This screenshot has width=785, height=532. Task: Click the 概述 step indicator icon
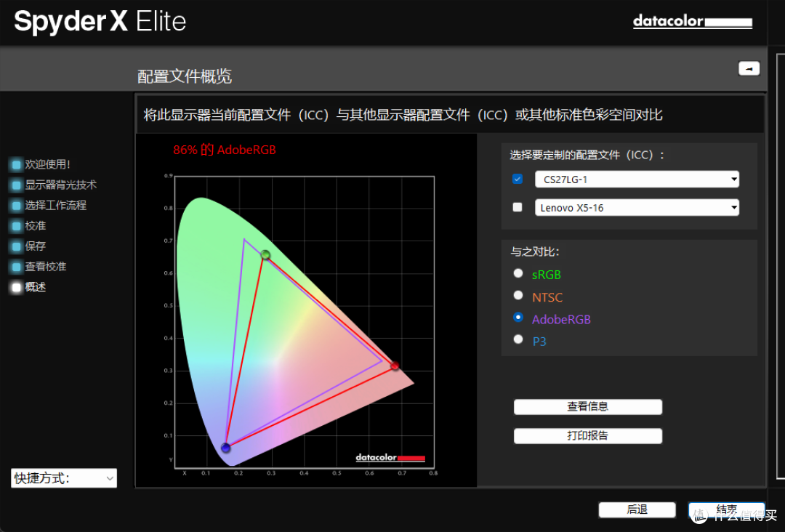click(x=17, y=287)
